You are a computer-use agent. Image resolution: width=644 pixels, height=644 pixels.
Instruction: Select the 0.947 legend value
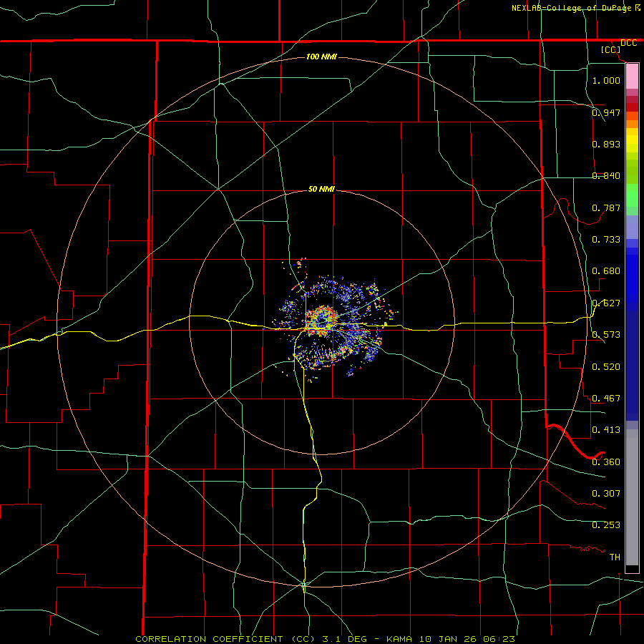(606, 112)
